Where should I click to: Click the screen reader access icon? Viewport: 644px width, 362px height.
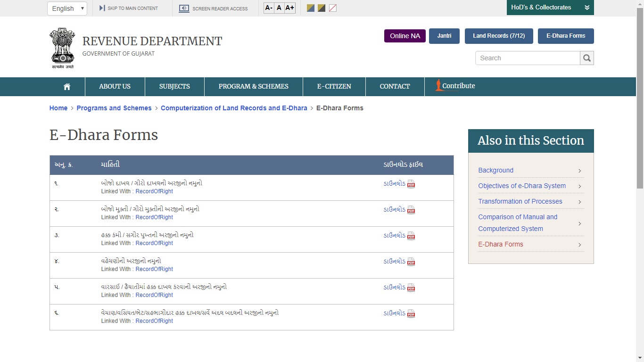tap(184, 8)
